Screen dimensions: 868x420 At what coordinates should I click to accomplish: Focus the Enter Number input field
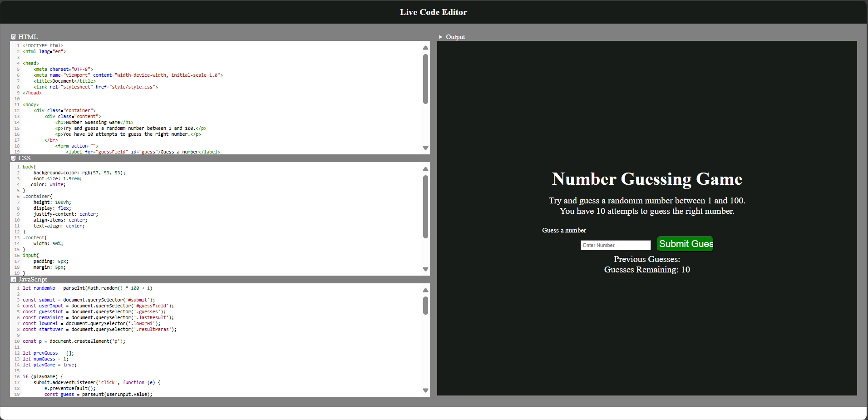pos(616,245)
